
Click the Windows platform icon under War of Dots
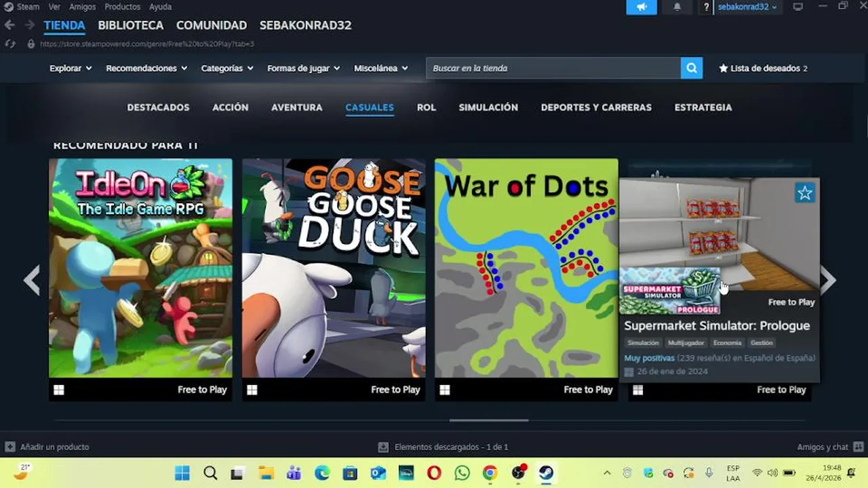[x=445, y=390]
